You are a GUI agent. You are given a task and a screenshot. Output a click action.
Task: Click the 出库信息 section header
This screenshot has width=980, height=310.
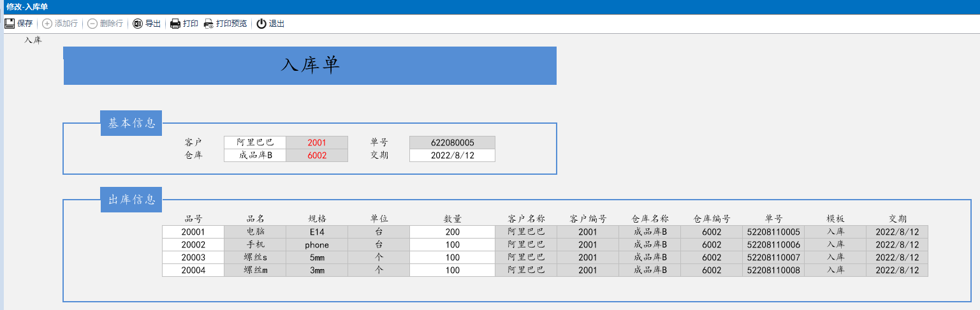(x=131, y=200)
